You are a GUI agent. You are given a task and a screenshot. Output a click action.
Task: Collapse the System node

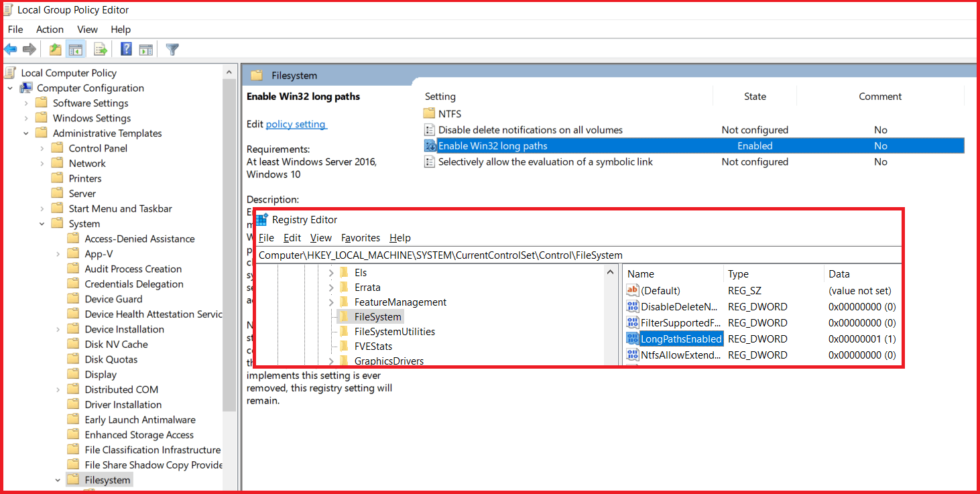pos(42,224)
